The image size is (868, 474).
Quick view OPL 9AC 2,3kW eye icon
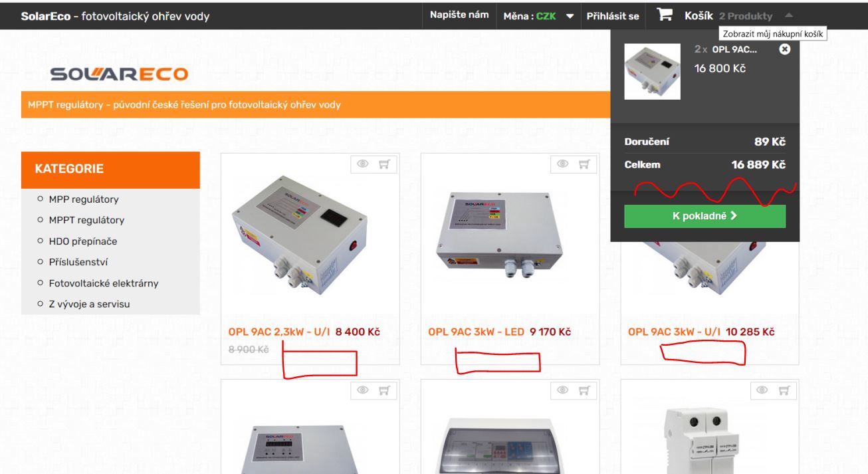pos(364,164)
